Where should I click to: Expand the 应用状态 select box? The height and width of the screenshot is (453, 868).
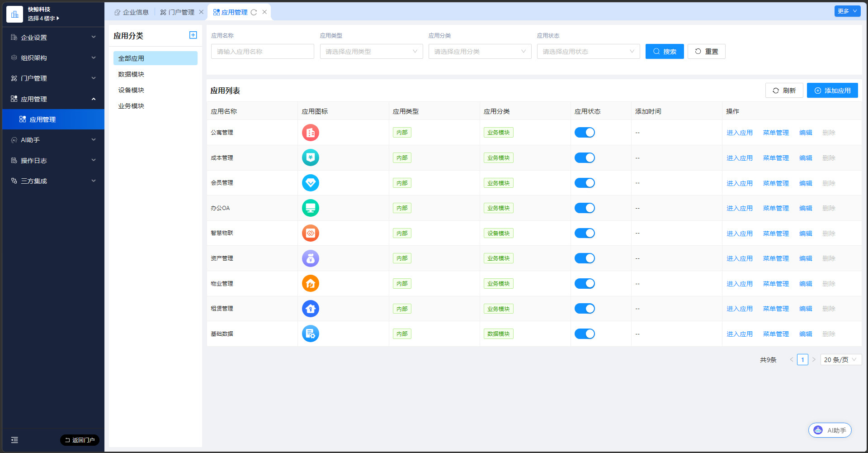tap(588, 52)
